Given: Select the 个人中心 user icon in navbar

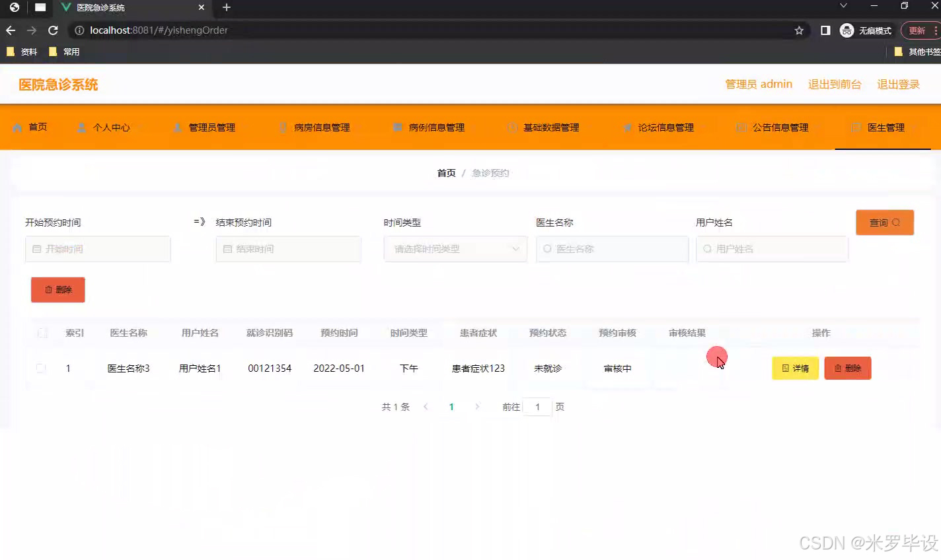Looking at the screenshot, I should [x=81, y=127].
